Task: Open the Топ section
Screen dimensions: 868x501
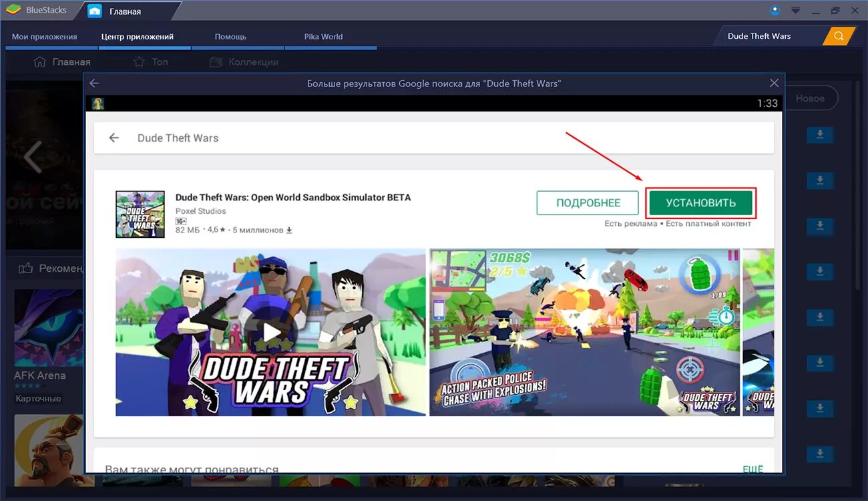Action: [x=150, y=61]
